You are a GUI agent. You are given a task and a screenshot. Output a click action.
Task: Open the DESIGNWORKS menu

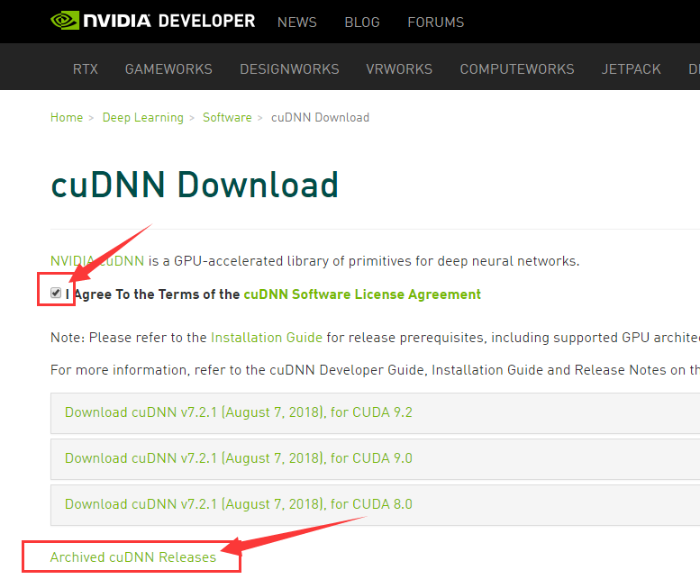pyautogui.click(x=289, y=69)
